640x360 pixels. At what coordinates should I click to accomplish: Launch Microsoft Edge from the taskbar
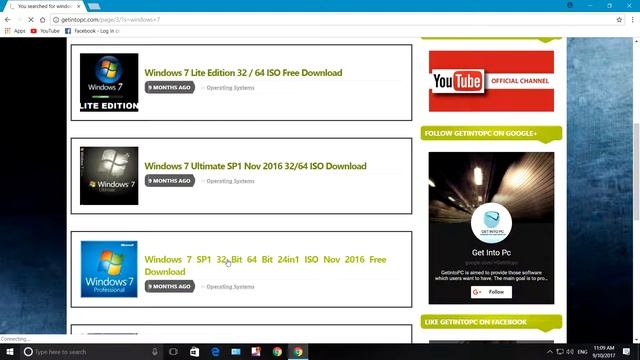(x=215, y=351)
